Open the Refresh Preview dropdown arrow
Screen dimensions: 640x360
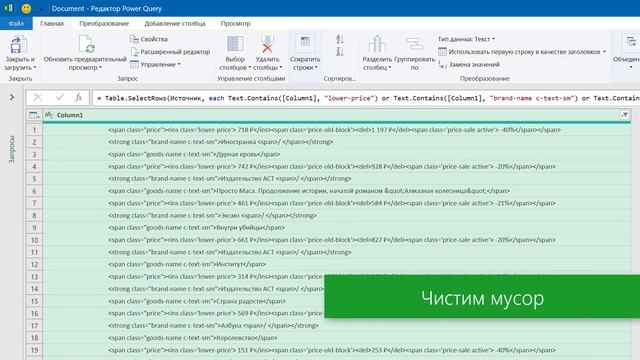tap(100, 68)
